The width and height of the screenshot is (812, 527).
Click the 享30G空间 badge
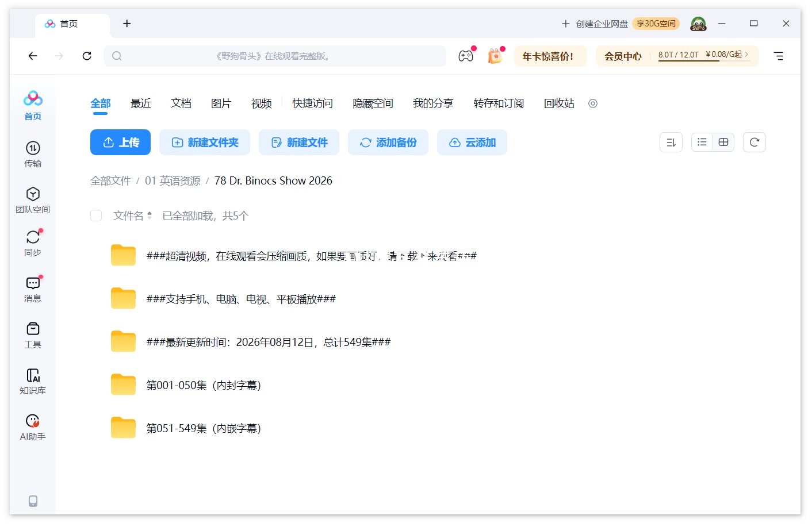(x=656, y=24)
